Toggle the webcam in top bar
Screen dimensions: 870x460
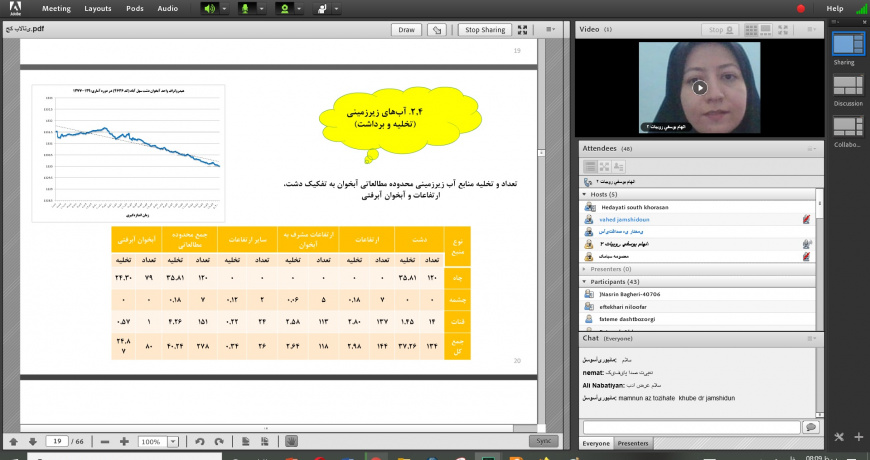[284, 9]
